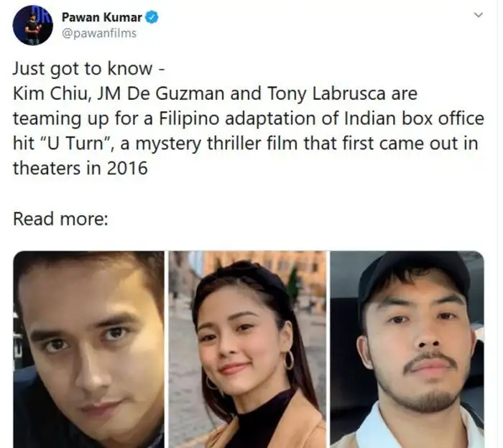503x448 pixels.
Task: Click the "Read more:" text
Action: [60, 219]
